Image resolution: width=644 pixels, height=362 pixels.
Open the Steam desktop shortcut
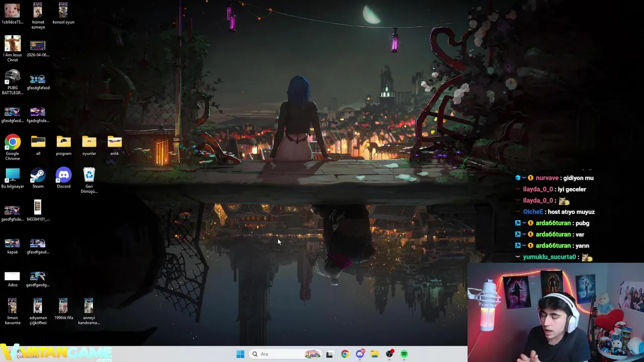point(38,178)
